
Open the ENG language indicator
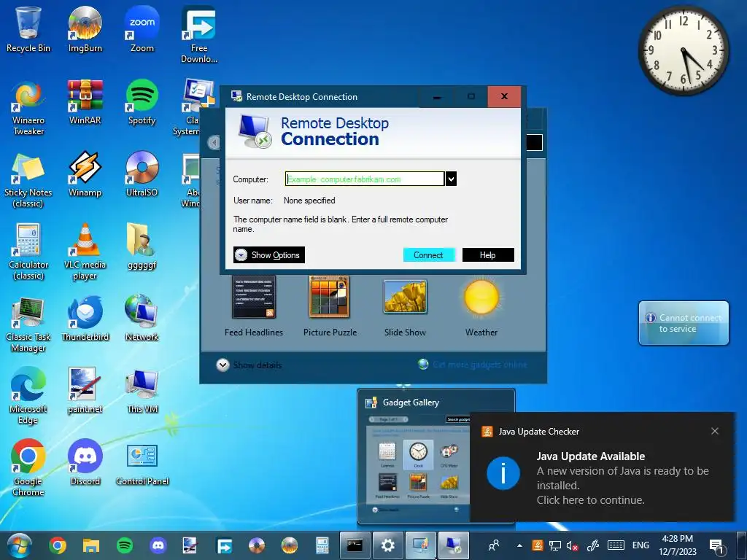tap(640, 545)
